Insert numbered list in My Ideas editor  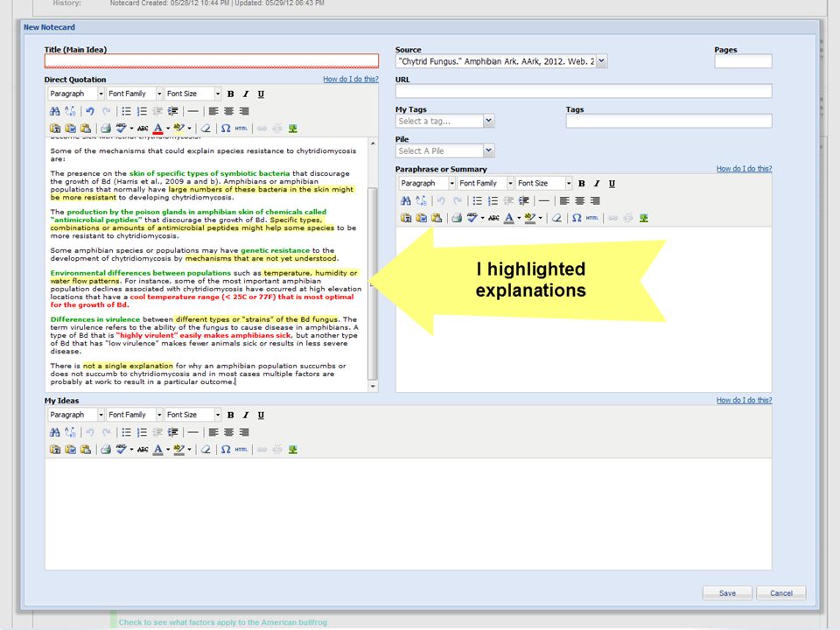[x=142, y=431]
